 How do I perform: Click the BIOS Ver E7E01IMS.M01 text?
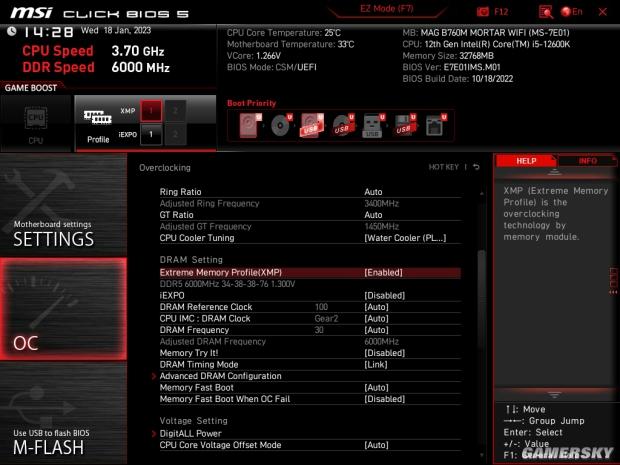click(451, 67)
